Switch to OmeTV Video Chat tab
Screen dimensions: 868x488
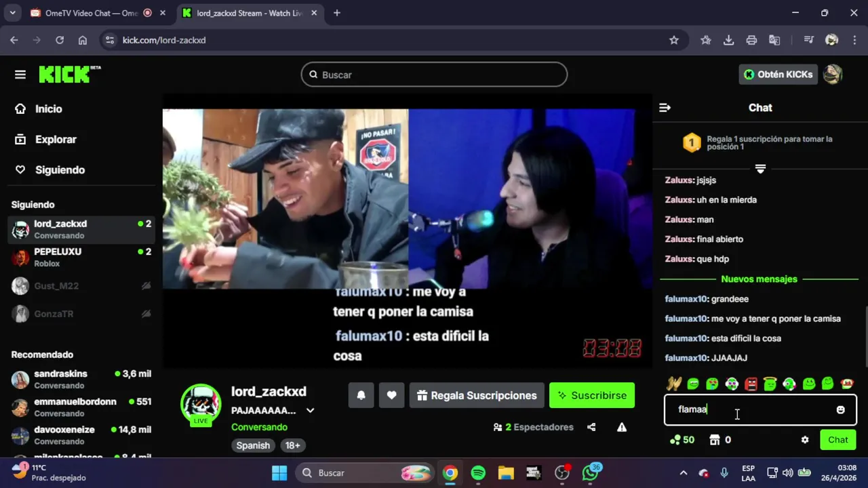[92, 13]
